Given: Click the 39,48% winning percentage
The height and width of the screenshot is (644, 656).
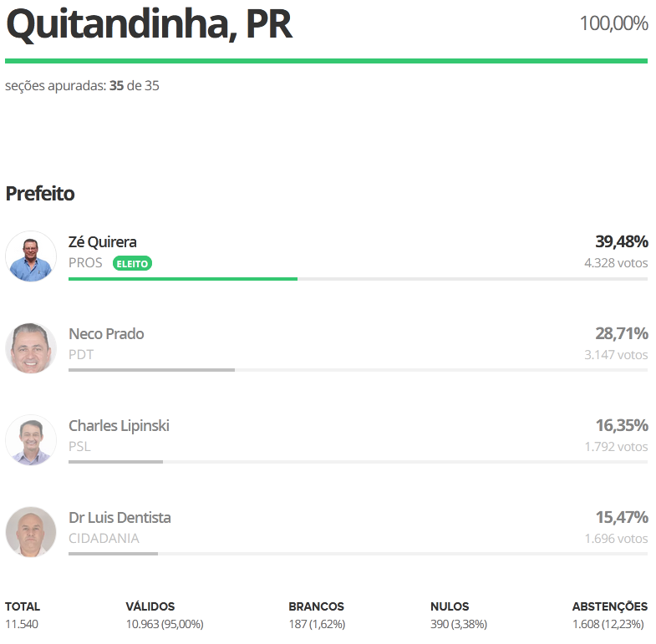Looking at the screenshot, I should (x=621, y=242).
